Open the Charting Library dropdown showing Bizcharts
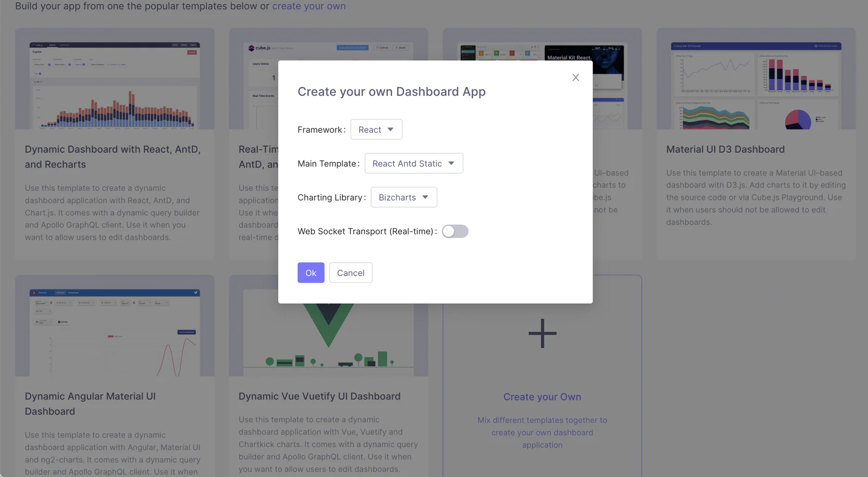The width and height of the screenshot is (868, 477). tap(404, 197)
